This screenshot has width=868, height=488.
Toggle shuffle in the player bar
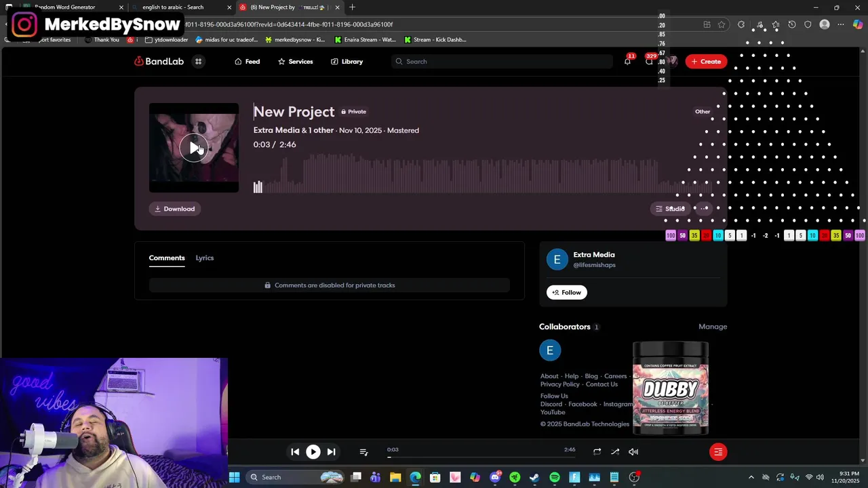click(615, 451)
